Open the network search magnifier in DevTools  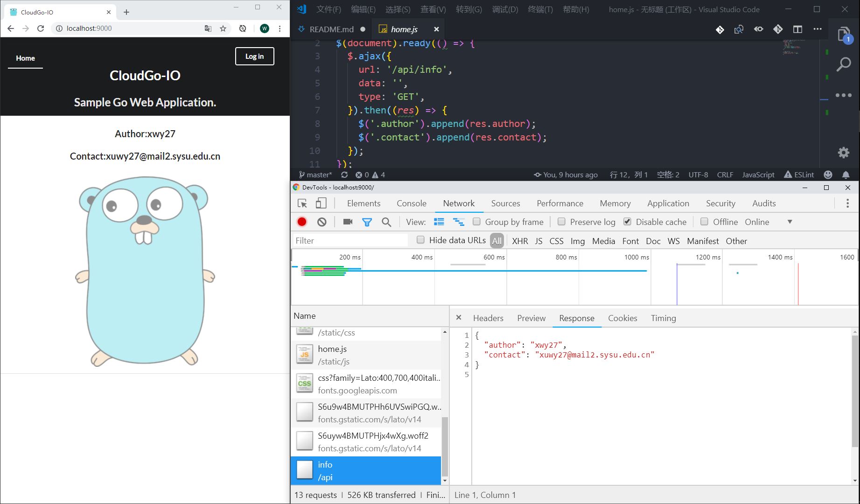[386, 222]
